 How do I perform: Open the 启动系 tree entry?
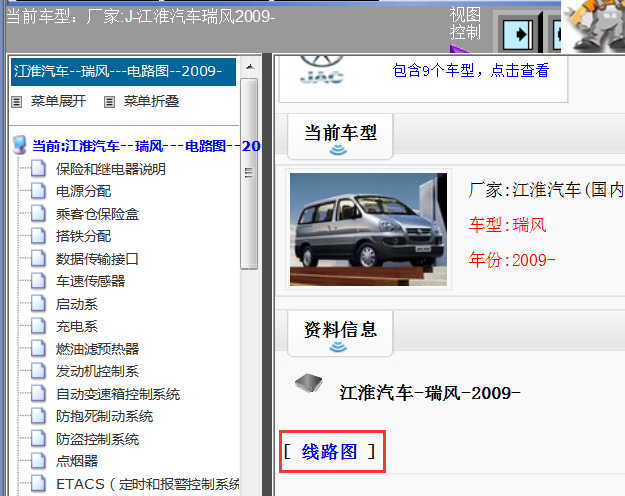(x=77, y=304)
